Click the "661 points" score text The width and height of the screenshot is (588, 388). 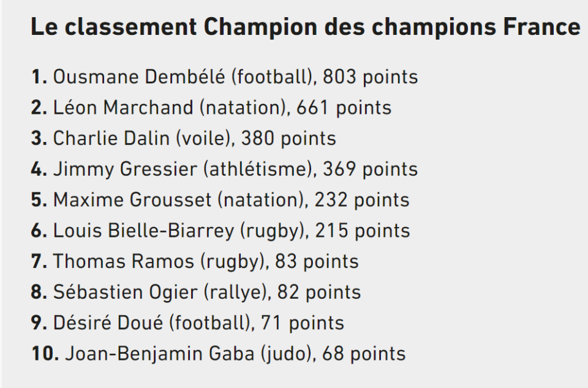(344, 108)
